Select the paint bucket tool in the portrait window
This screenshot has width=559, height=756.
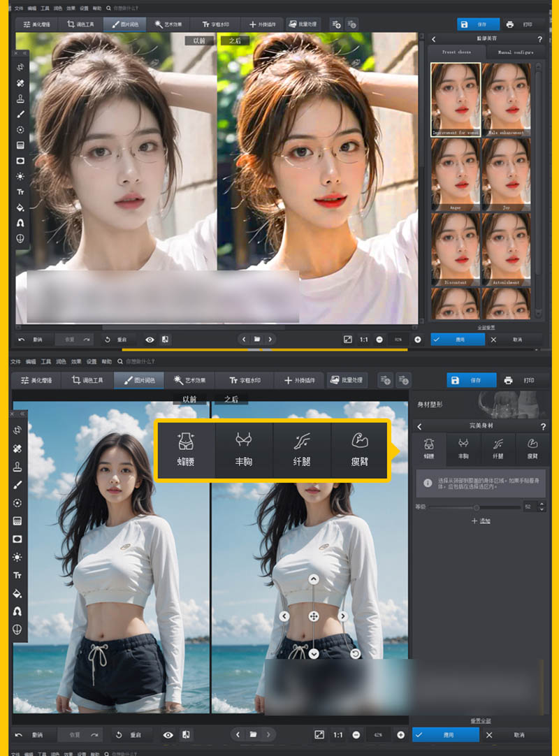[x=20, y=208]
